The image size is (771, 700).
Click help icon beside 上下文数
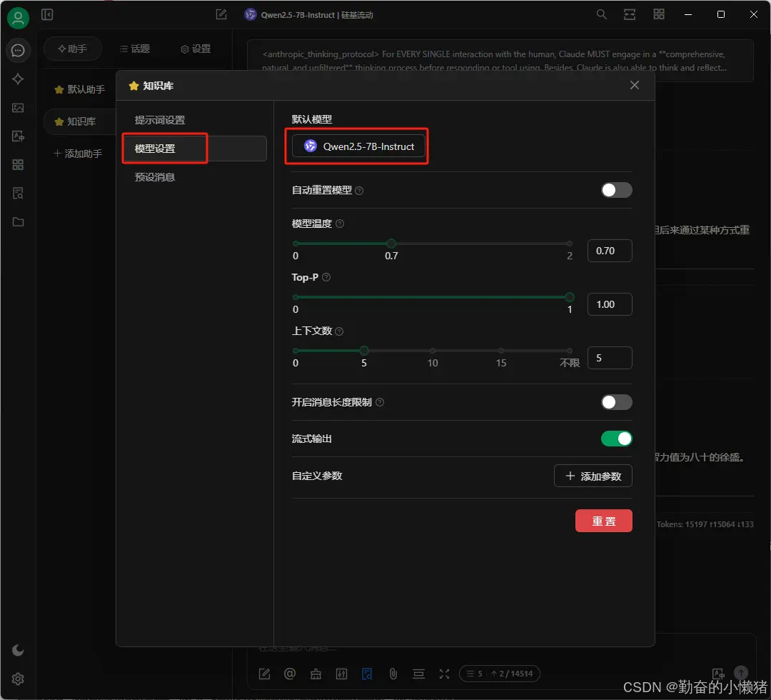point(339,331)
